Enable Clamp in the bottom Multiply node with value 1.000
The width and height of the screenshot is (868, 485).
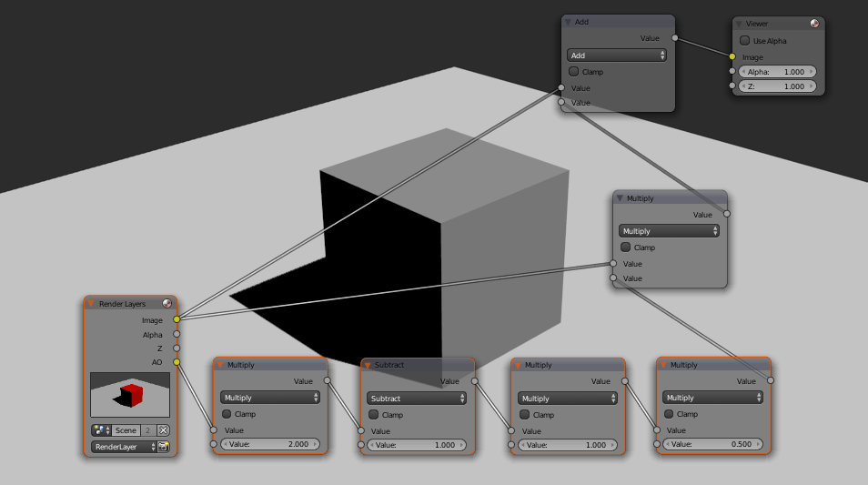[x=525, y=414]
